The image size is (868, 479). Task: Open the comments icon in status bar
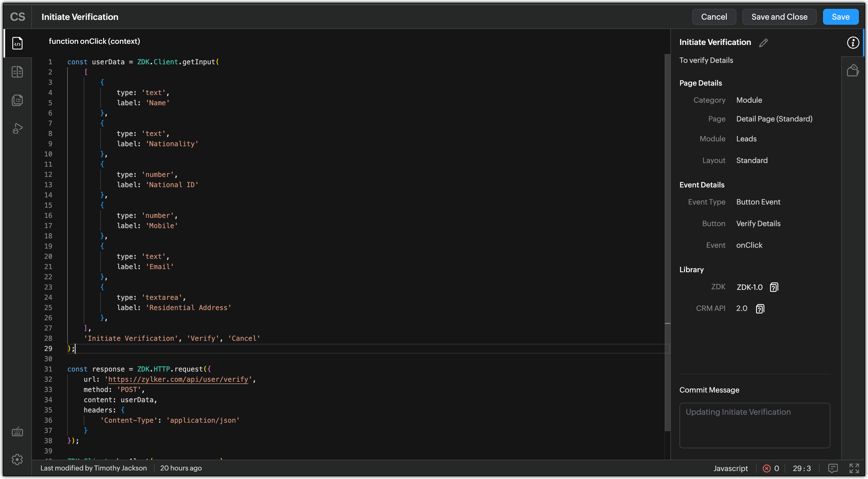click(x=833, y=468)
